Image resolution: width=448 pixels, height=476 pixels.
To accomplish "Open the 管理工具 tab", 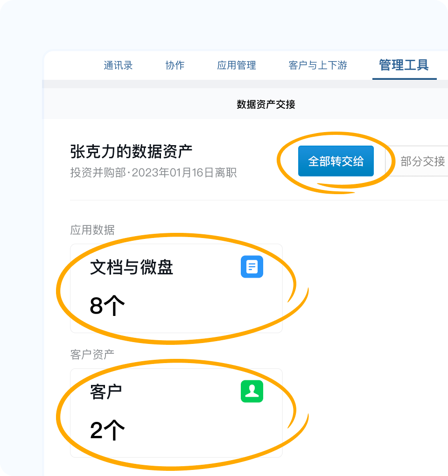I will tap(404, 66).
